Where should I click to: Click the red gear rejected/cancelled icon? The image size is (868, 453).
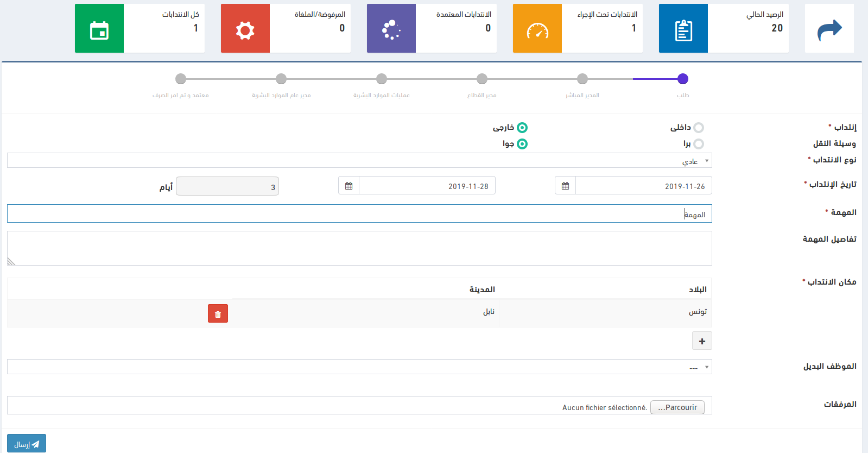tap(245, 29)
